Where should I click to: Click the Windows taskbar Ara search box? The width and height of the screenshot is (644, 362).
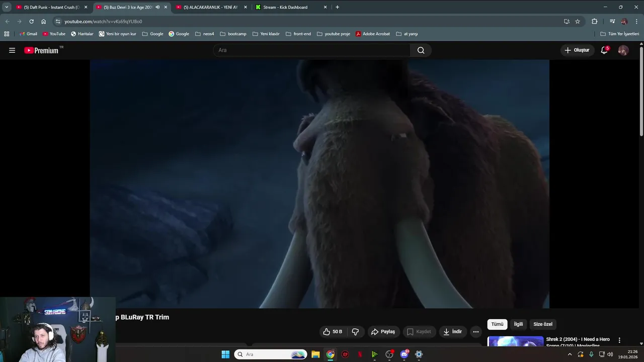pos(271,354)
